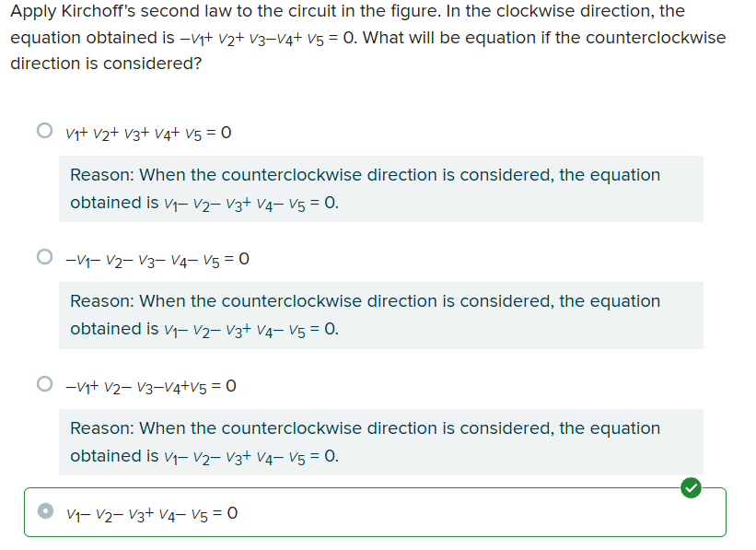Click the reason box under the first option
The height and width of the screenshot is (550, 756).
click(x=381, y=189)
